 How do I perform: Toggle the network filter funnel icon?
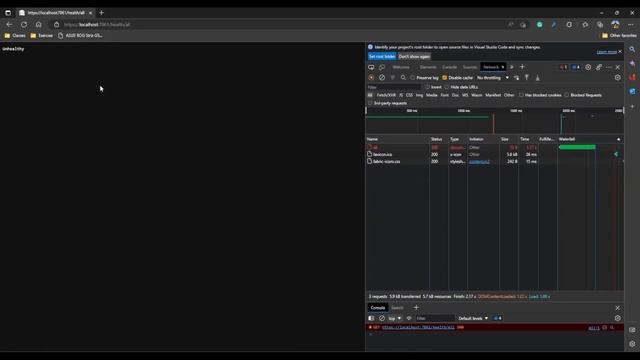click(x=393, y=78)
